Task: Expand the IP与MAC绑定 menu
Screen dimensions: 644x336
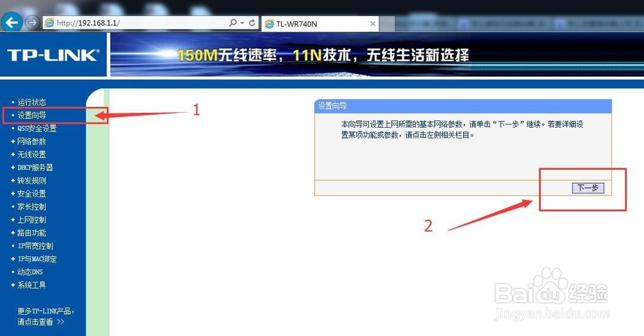Action: tap(37, 259)
